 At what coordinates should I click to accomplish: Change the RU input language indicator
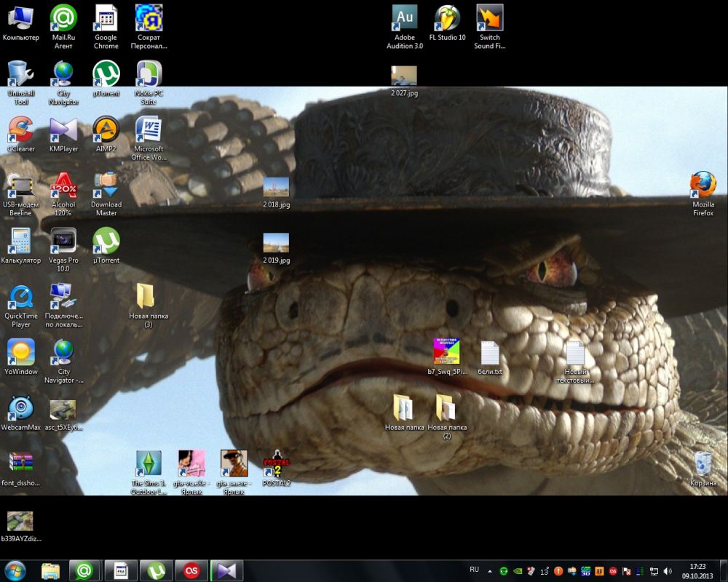click(x=474, y=570)
